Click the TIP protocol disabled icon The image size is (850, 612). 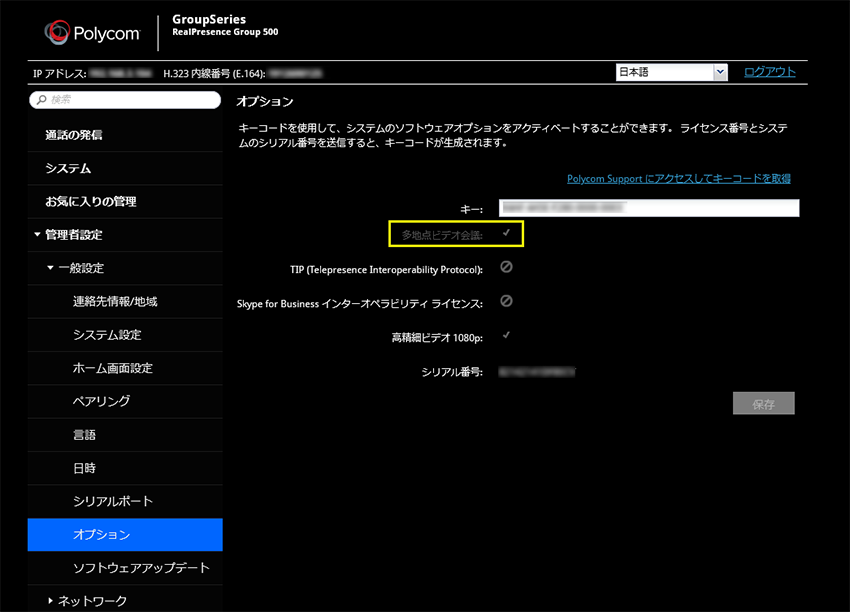tap(506, 267)
